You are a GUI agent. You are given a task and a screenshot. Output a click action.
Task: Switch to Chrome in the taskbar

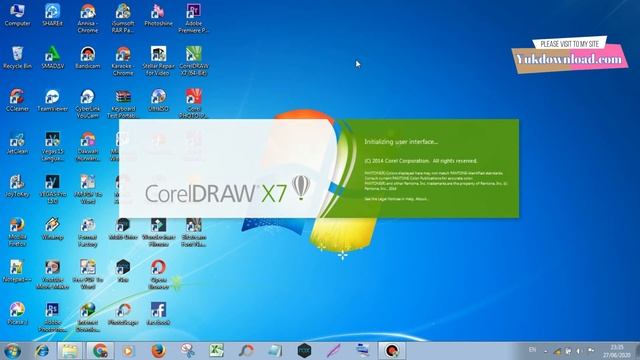(100, 351)
